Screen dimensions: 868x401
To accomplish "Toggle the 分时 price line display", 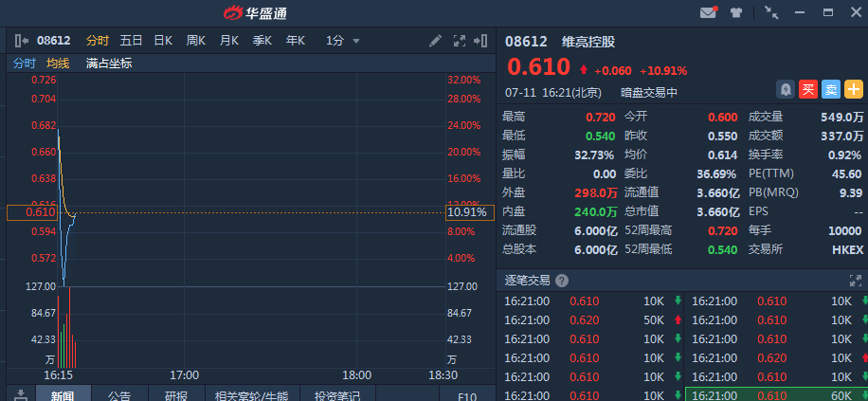I will [x=24, y=64].
